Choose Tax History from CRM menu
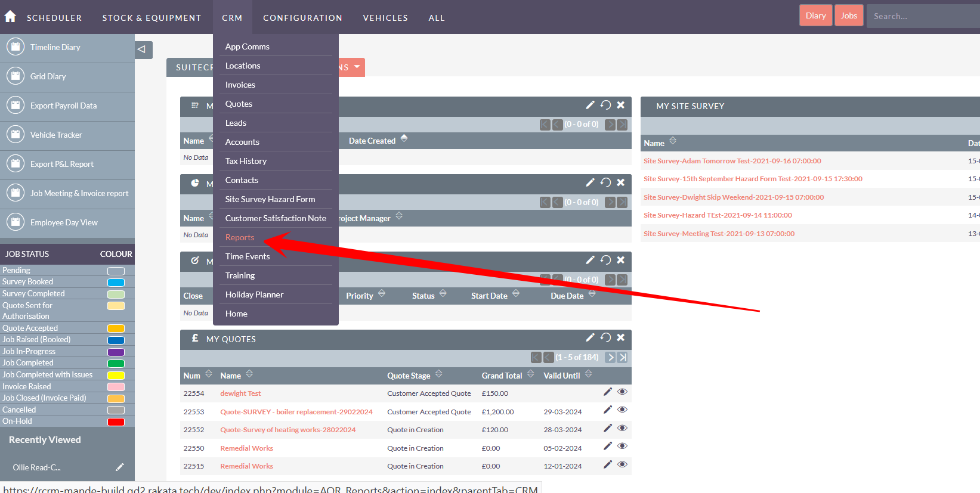Screen dimensions: 980x493 tap(246, 161)
